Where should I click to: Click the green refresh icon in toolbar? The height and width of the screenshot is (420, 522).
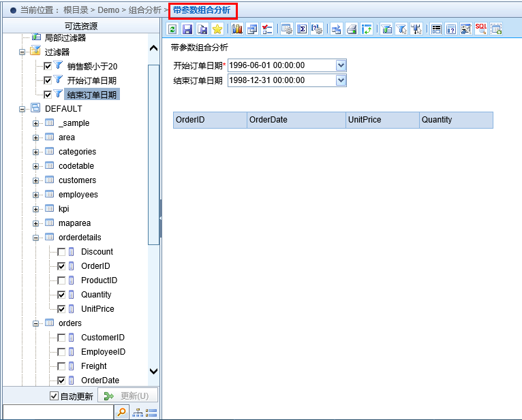[172, 29]
